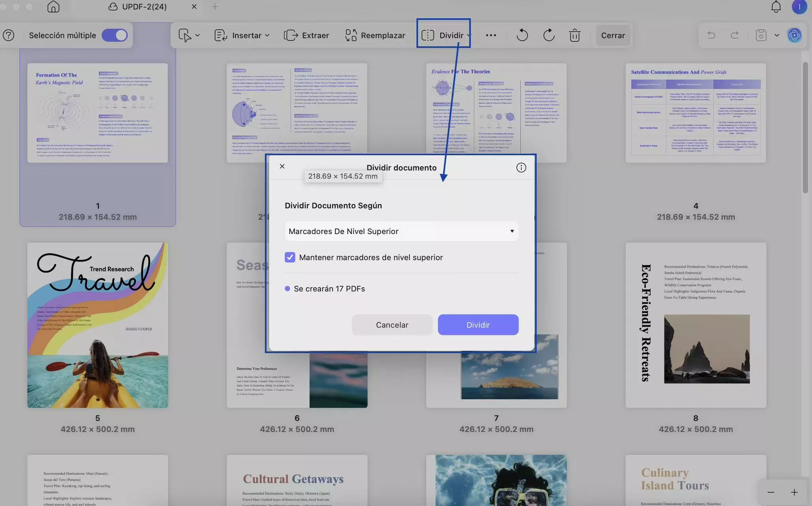Select page 5 Travel thumbnail
The image size is (812, 506).
tap(98, 325)
